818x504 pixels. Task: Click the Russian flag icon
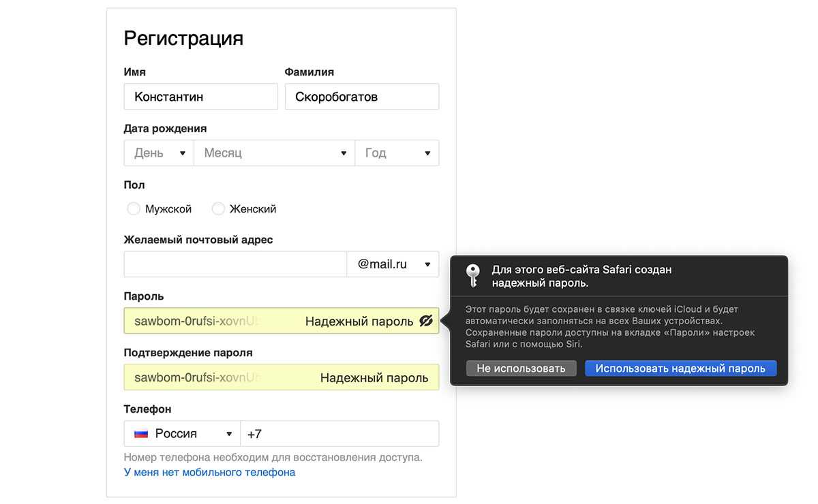tap(141, 434)
